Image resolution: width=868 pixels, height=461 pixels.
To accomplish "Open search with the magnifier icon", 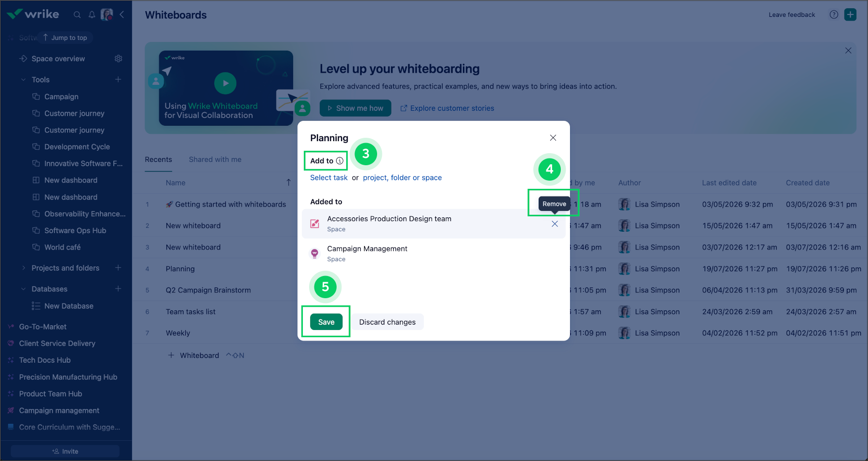I will point(77,15).
